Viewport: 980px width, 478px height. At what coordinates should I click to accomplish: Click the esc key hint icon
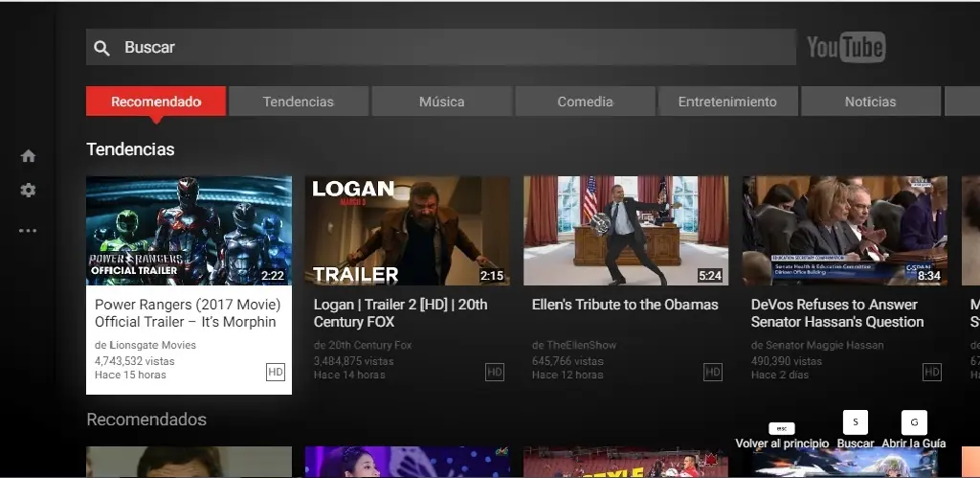tap(781, 428)
